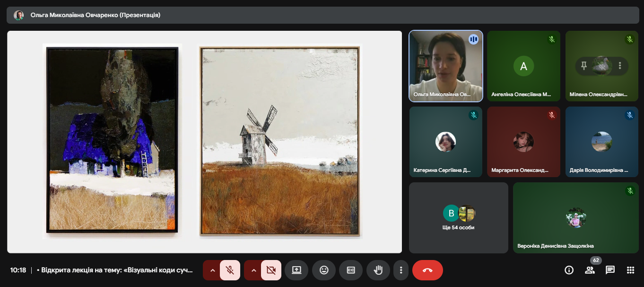Click the present screen icon

[x=296, y=270]
